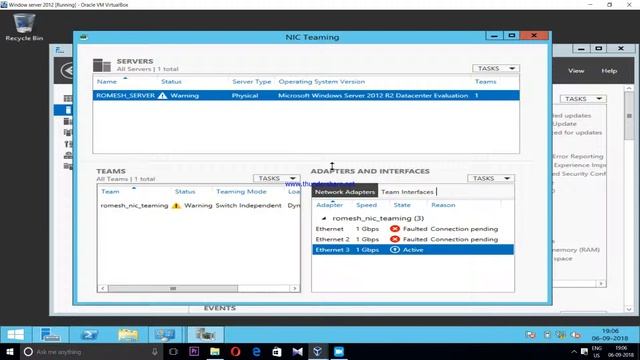640x360 pixels.
Task: Select the romesh_nic_teaming team row
Action: pos(199,205)
